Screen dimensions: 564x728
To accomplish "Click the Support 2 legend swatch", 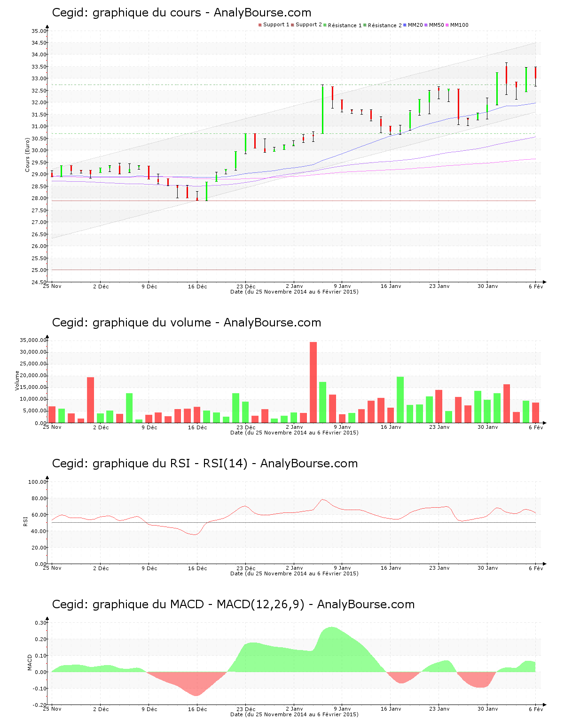I will click(x=292, y=25).
